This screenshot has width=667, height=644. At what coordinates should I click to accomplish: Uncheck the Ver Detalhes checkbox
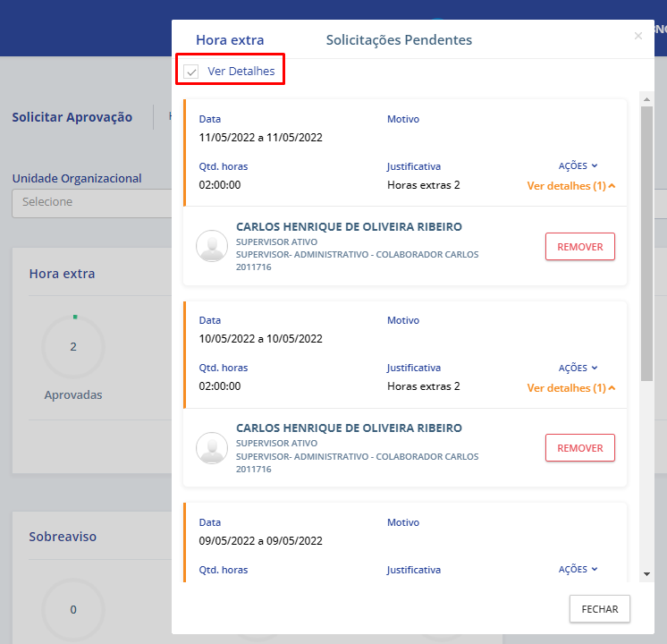pos(191,72)
